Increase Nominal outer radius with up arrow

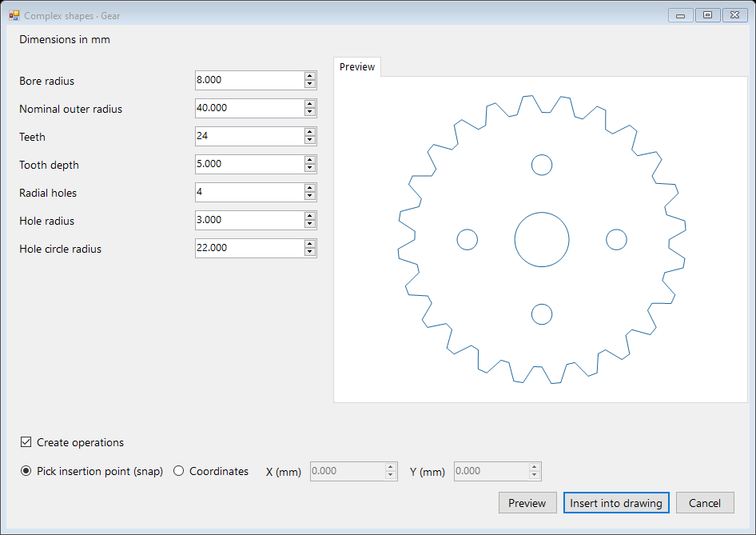[310, 104]
